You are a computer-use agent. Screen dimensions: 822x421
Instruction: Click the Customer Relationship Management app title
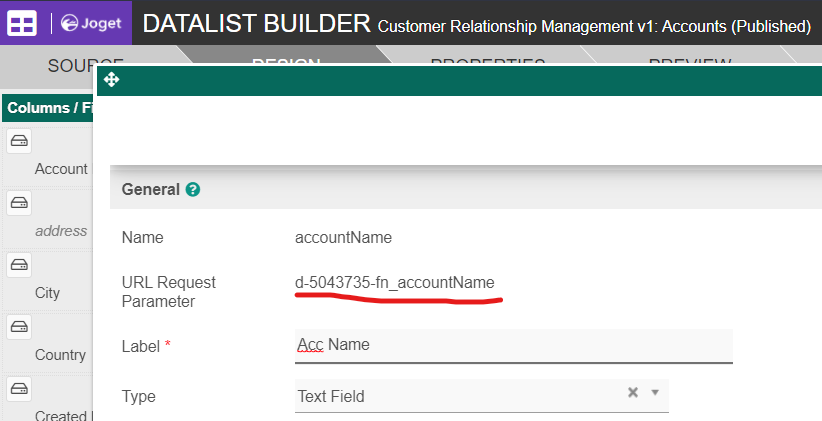(594, 25)
